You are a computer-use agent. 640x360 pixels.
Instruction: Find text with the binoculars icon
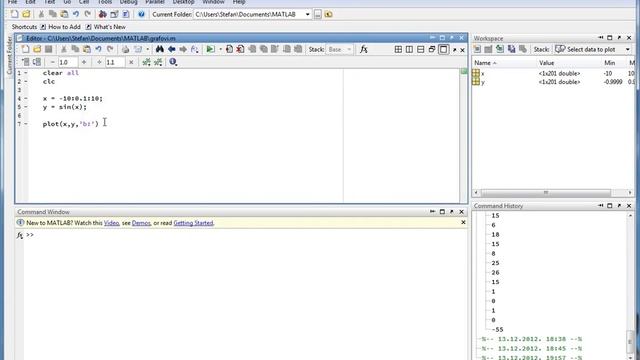tap(160, 49)
